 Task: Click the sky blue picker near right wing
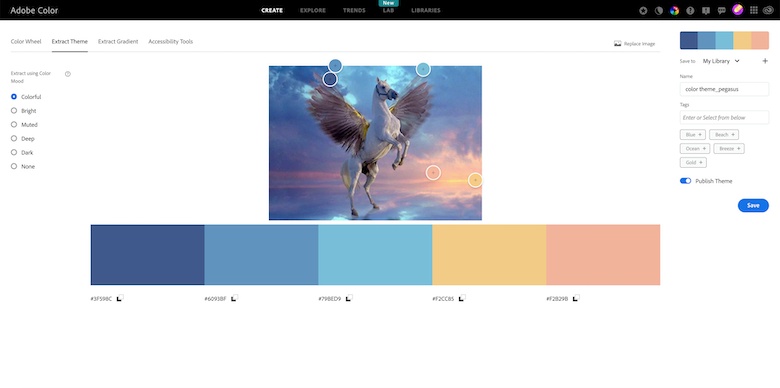423,69
